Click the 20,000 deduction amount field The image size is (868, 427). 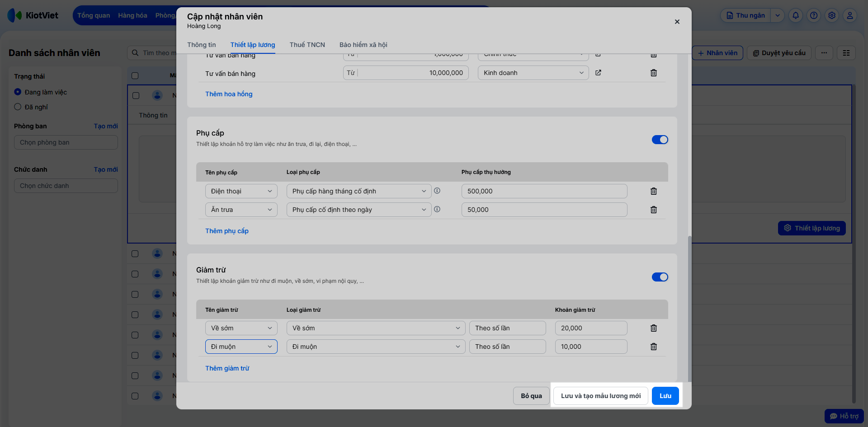[591, 328]
